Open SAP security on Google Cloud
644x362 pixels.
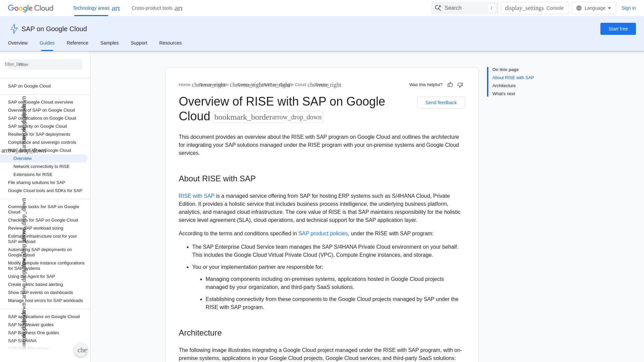(x=37, y=126)
